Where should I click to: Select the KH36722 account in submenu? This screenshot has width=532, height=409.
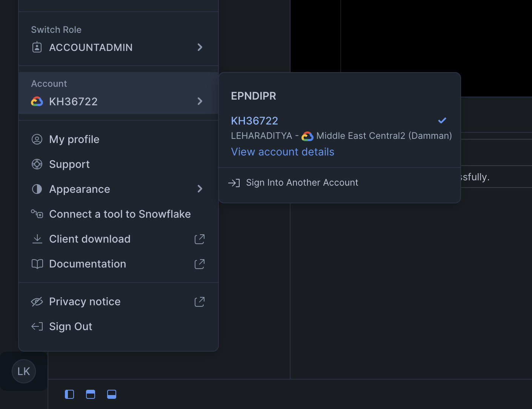254,121
